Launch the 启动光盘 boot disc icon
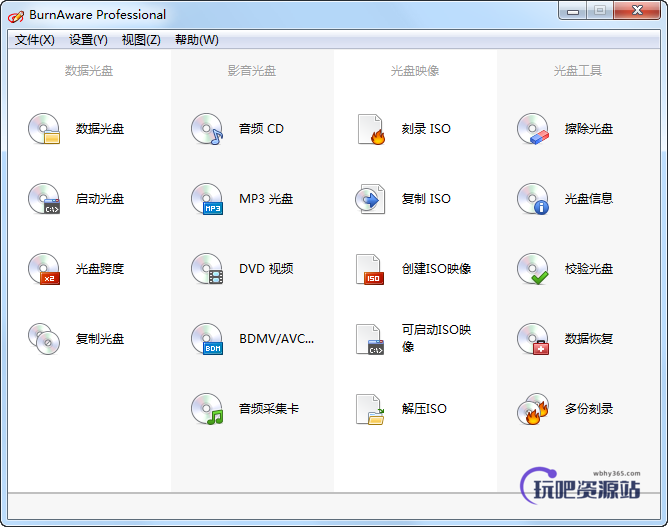 pyautogui.click(x=44, y=199)
